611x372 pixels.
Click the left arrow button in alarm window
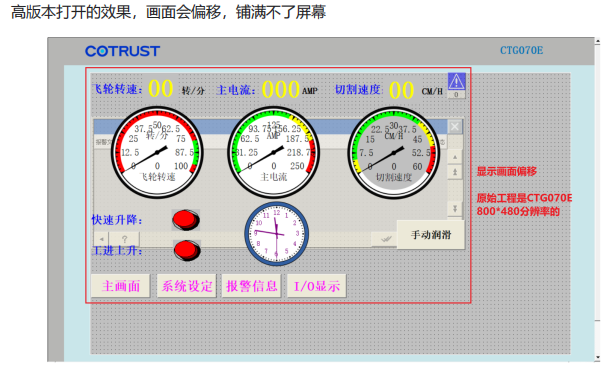101,239
